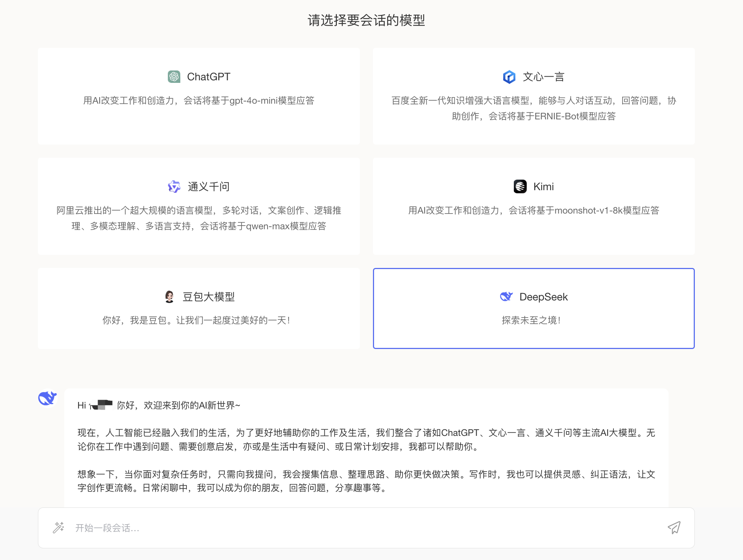The image size is (743, 560).
Task: Click the DeepSeek avatar beside welcome message
Action: coord(47,398)
